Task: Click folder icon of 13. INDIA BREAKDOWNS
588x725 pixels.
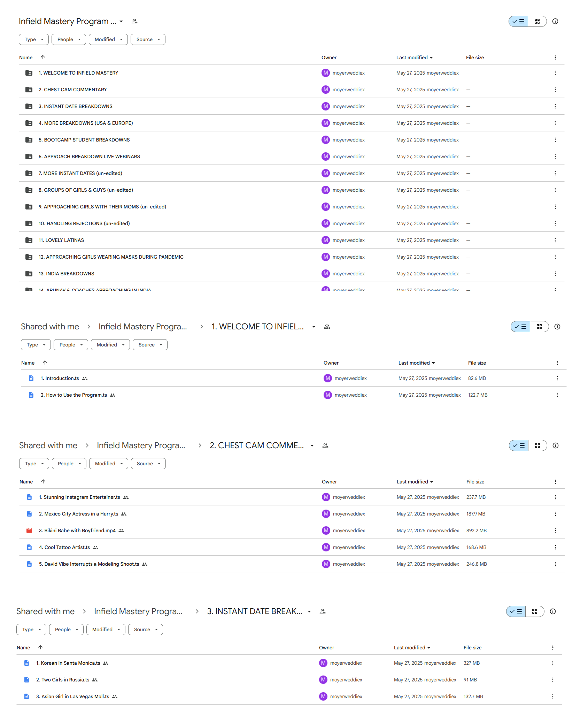Action: 29,274
